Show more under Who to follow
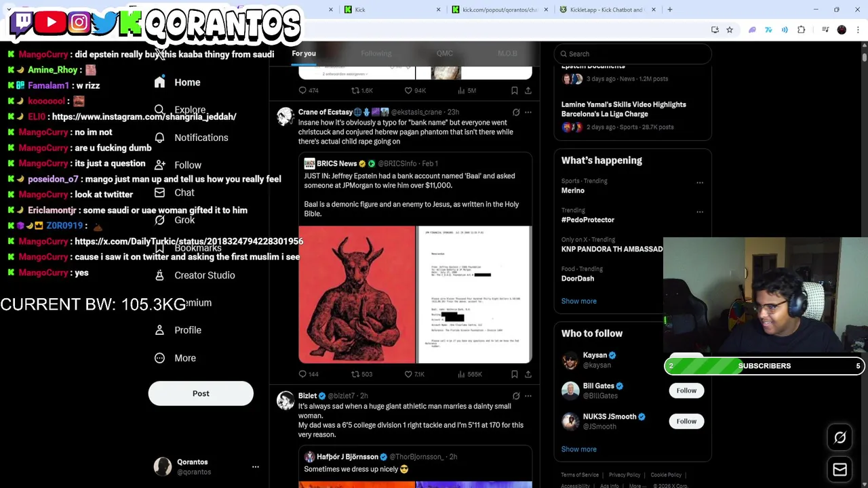Image resolution: width=868 pixels, height=488 pixels. pyautogui.click(x=578, y=449)
